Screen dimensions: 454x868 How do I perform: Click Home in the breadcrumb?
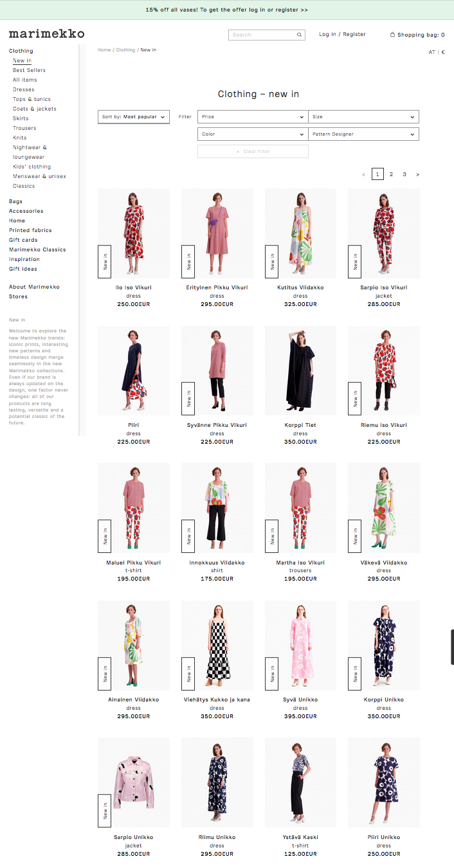click(104, 50)
